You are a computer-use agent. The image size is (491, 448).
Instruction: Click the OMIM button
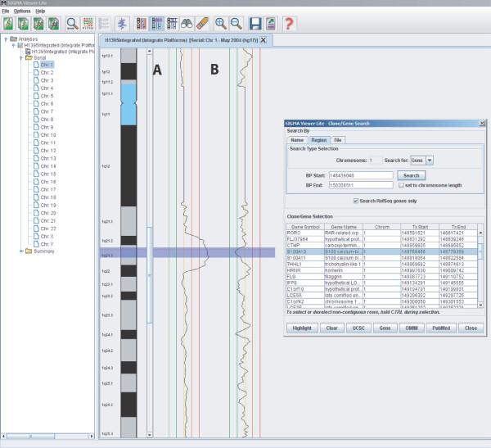[x=412, y=328]
